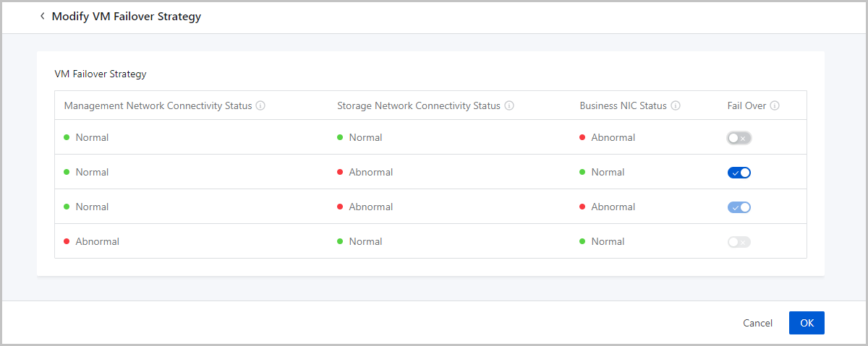
Task: Click info icon beside Fail Over header
Action: (775, 105)
